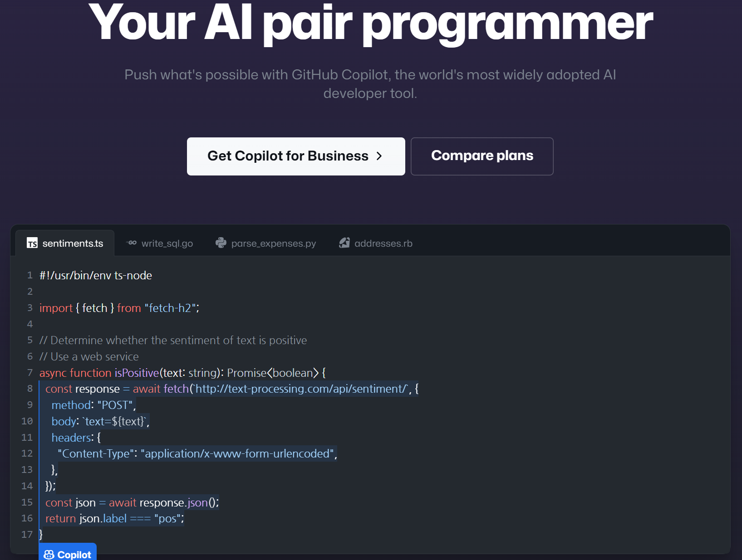Click the Copilot logo icon in badge

pos(49,555)
